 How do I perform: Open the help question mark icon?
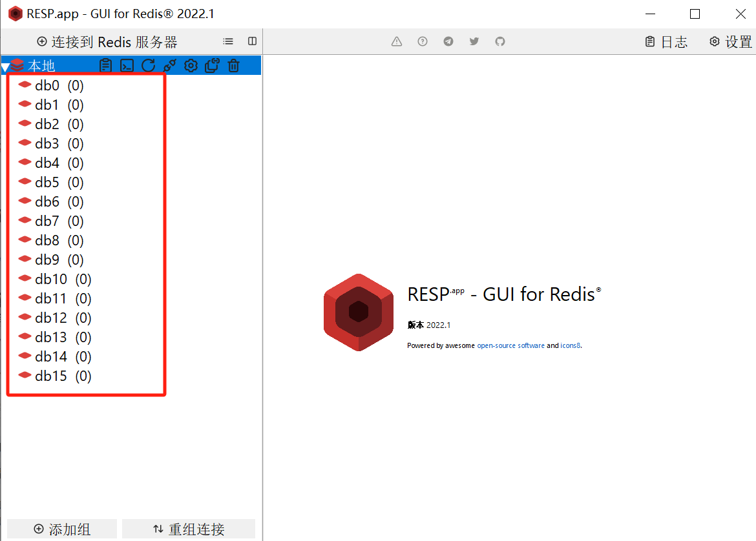point(423,41)
